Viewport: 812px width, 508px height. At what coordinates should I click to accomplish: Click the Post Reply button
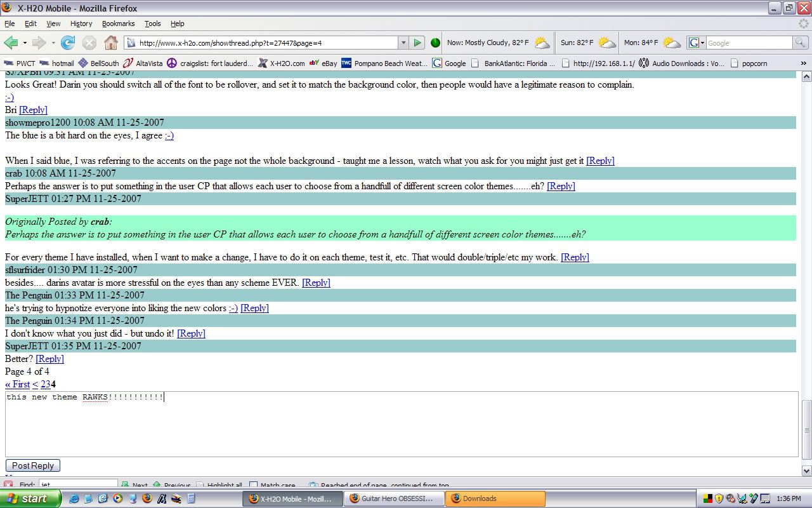point(33,465)
